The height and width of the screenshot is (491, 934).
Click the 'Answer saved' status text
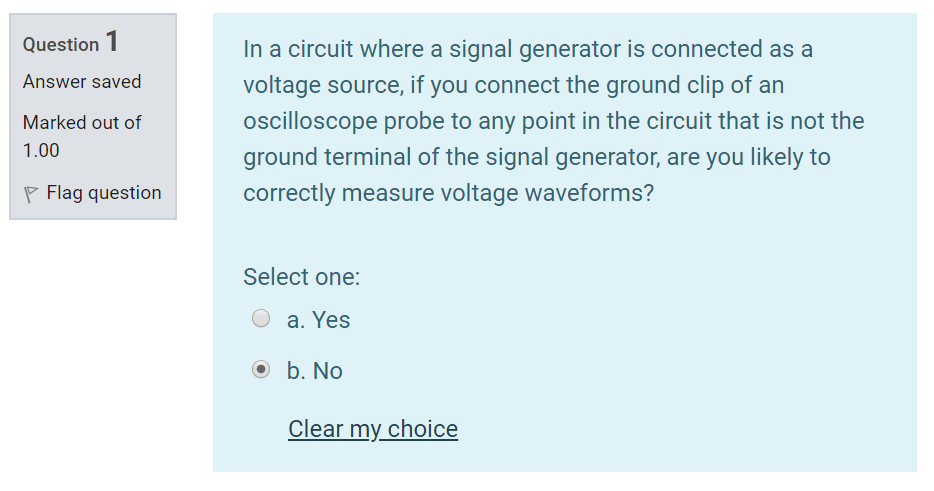tap(82, 82)
